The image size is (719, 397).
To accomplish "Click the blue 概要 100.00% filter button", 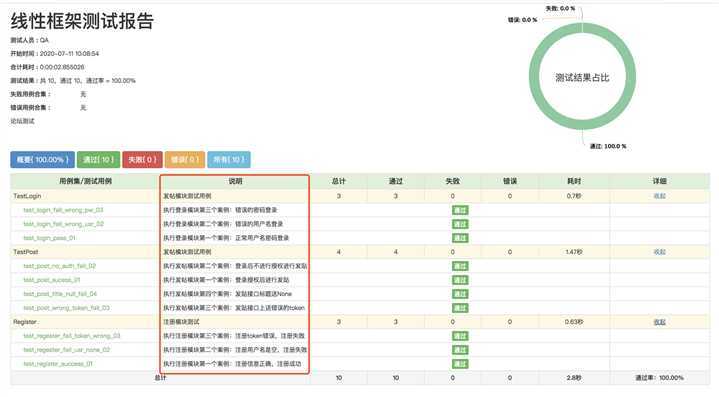I will click(x=42, y=160).
